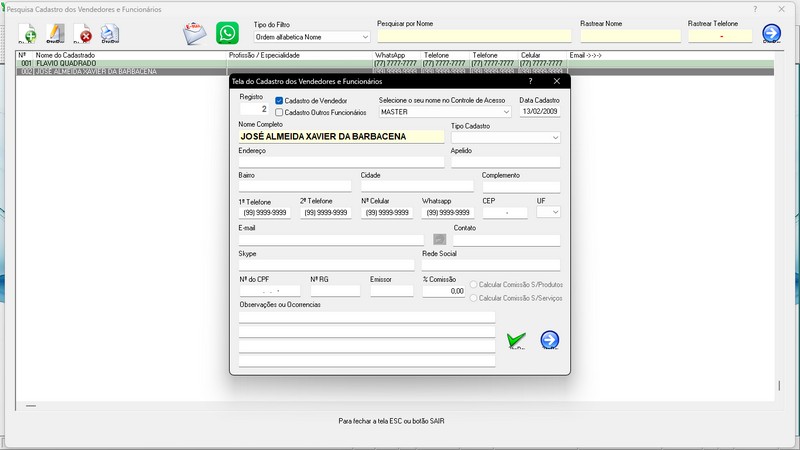Click the Cidade input field

click(417, 186)
